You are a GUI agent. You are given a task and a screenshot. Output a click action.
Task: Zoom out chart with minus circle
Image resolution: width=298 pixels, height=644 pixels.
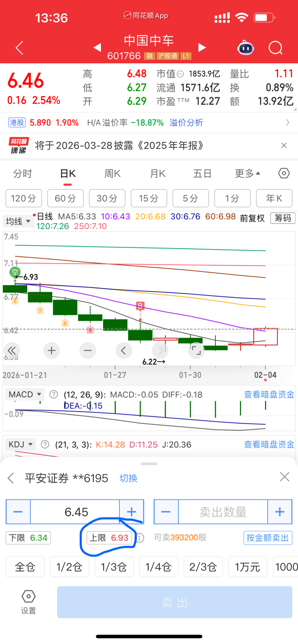tap(88, 351)
